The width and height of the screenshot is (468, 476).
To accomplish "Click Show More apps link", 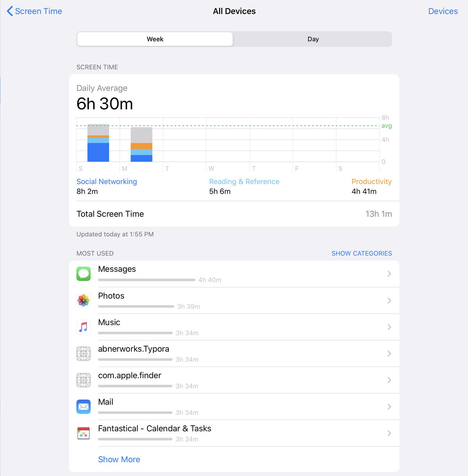I will (119, 459).
